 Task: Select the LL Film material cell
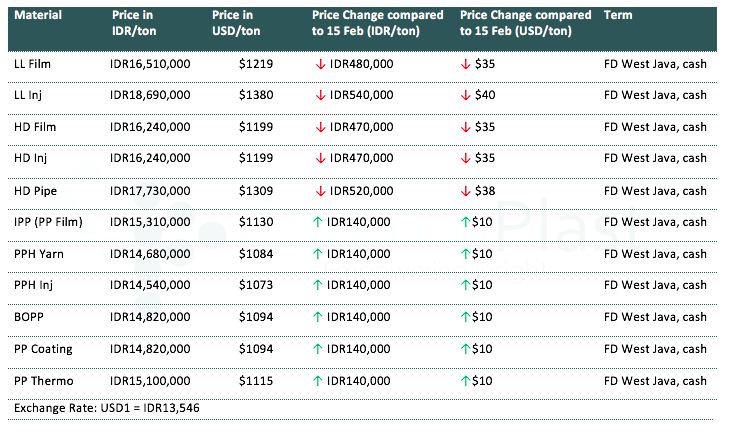36,63
